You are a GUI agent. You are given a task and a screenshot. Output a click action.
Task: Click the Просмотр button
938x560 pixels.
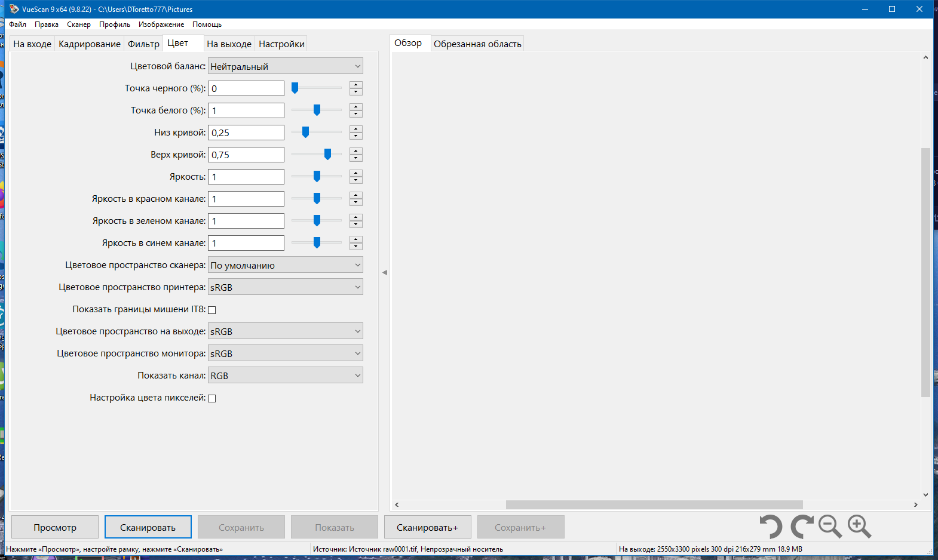point(55,527)
